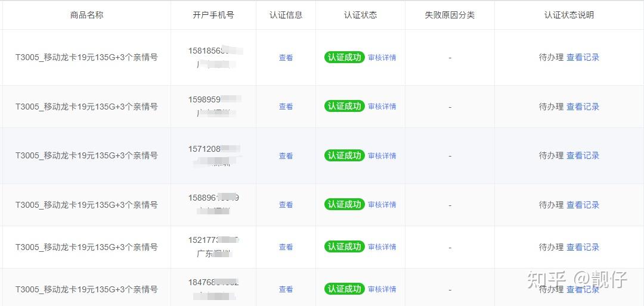Click 查看 link in the 158896 row
Viewport: 644px width, 306px height.
pos(286,205)
